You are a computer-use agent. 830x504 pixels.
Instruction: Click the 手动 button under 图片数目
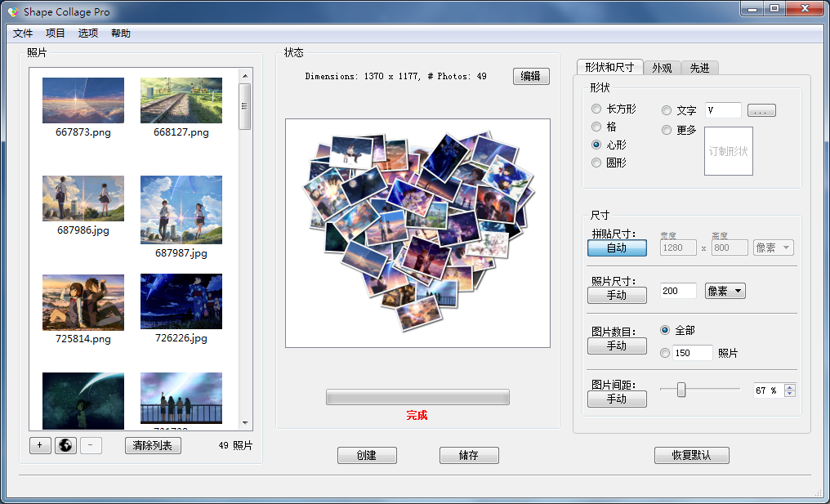pyautogui.click(x=618, y=346)
